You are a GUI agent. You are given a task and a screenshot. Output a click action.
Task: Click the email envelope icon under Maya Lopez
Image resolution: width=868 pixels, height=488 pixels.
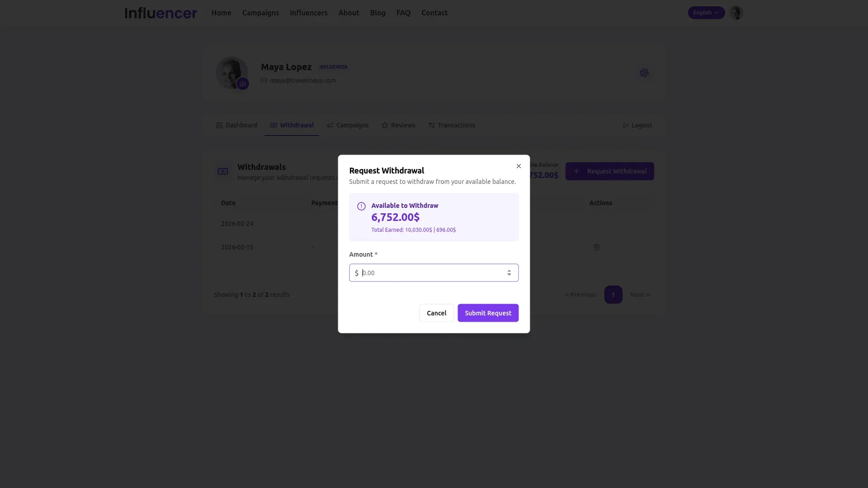point(264,80)
